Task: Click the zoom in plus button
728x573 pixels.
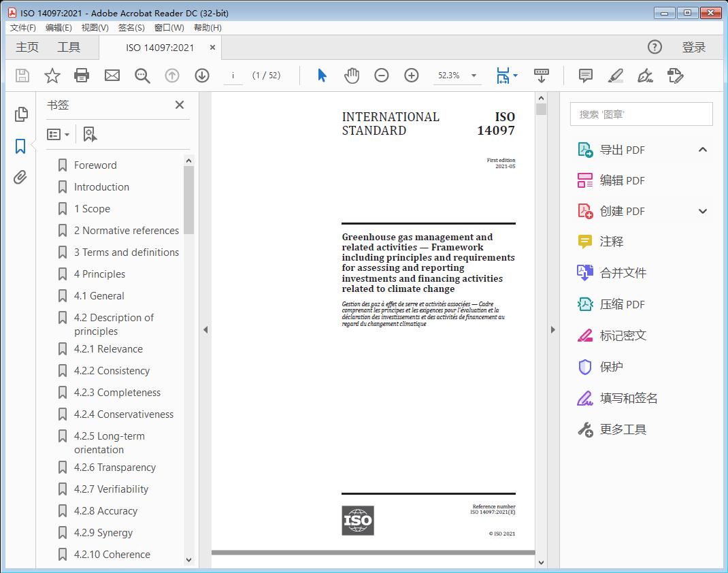Action: click(x=412, y=76)
